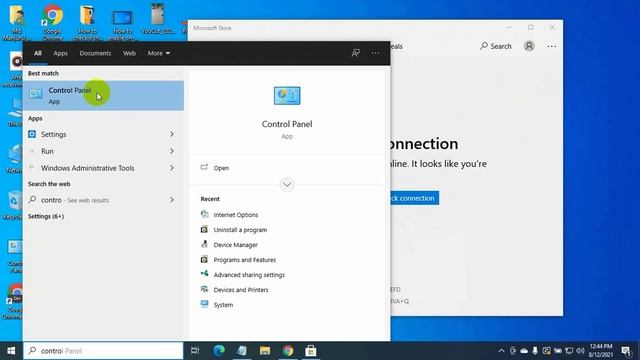Open Programs and Features text entry
The image size is (640, 360).
click(x=245, y=260)
